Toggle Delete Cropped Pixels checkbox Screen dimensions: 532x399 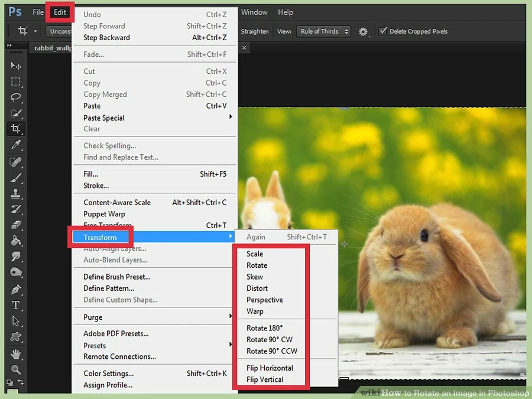[382, 31]
